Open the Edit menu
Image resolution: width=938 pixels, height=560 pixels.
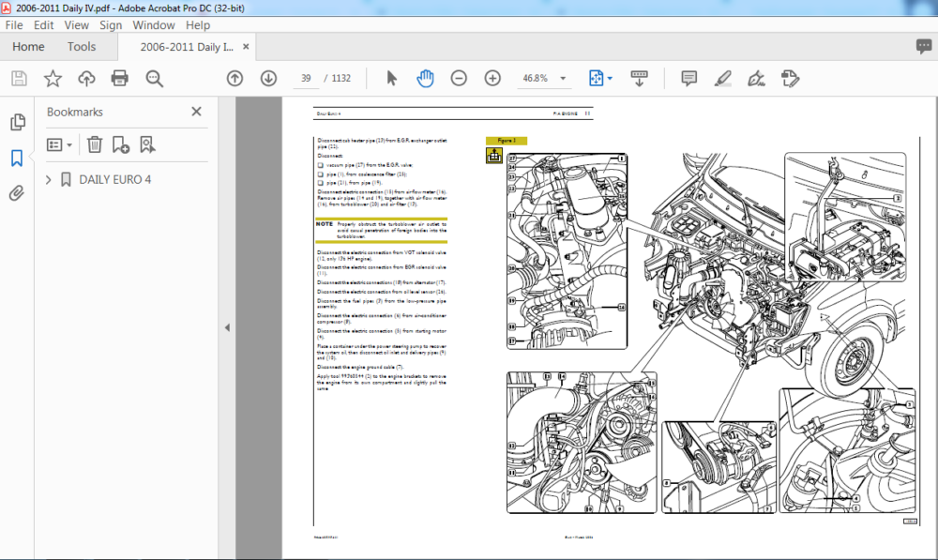44,25
